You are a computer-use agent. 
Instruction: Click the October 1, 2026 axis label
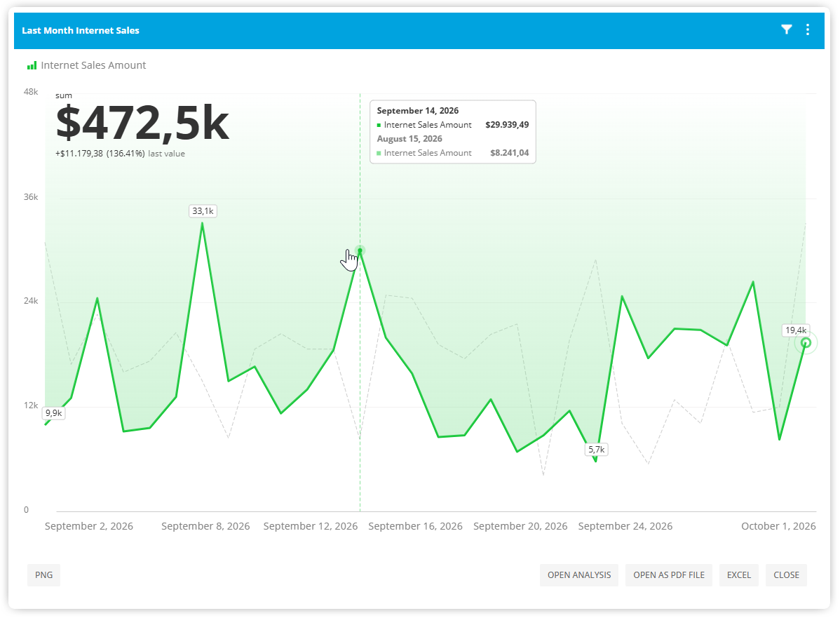[x=779, y=526]
